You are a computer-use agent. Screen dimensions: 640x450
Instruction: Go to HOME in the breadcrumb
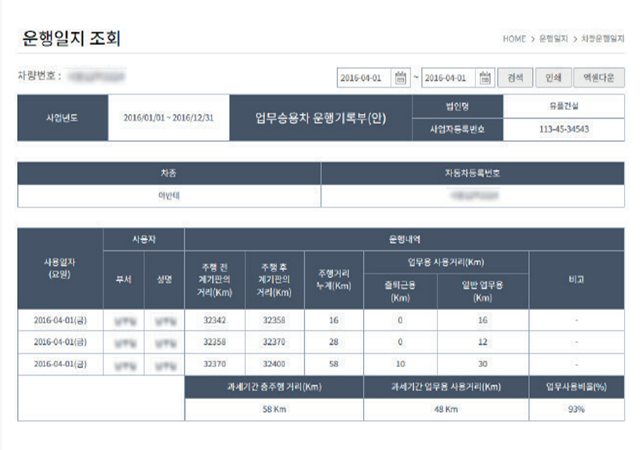[514, 38]
